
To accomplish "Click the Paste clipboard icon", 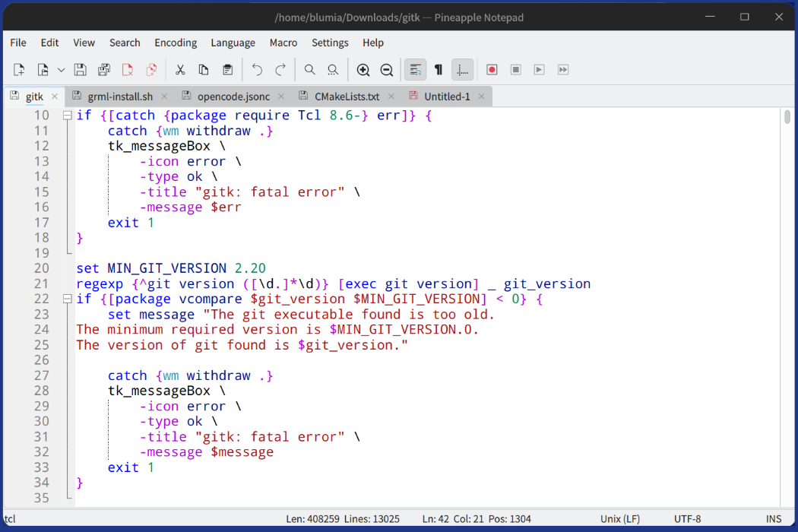I will point(227,70).
